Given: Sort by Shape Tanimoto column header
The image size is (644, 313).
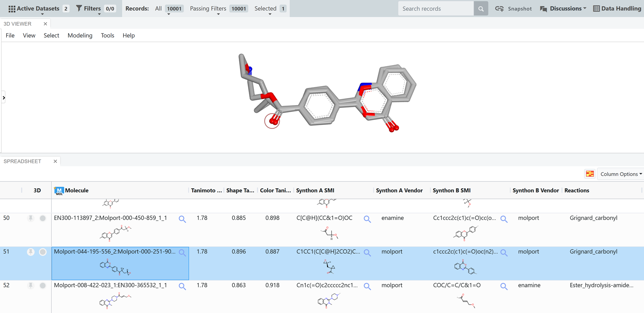Looking at the screenshot, I should 240,190.
